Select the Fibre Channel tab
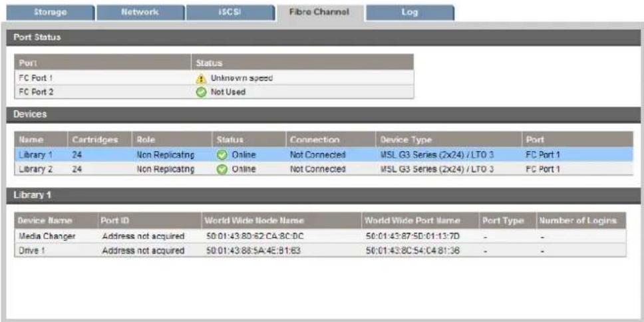 pos(319,13)
